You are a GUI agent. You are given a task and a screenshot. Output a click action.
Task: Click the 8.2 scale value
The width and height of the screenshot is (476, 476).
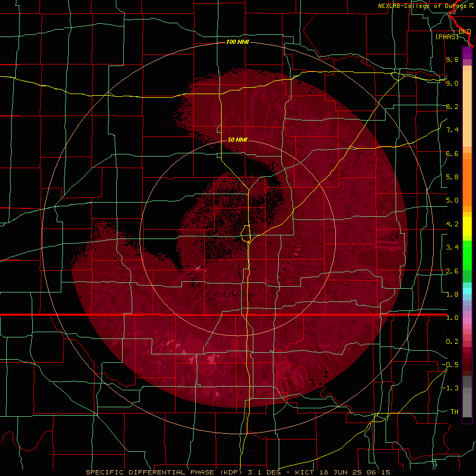click(452, 106)
